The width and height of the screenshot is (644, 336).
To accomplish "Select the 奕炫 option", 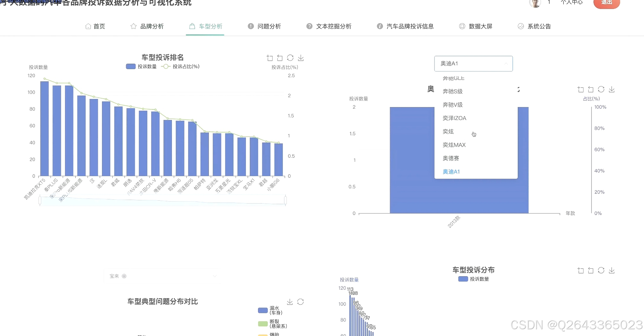I will point(476,132).
